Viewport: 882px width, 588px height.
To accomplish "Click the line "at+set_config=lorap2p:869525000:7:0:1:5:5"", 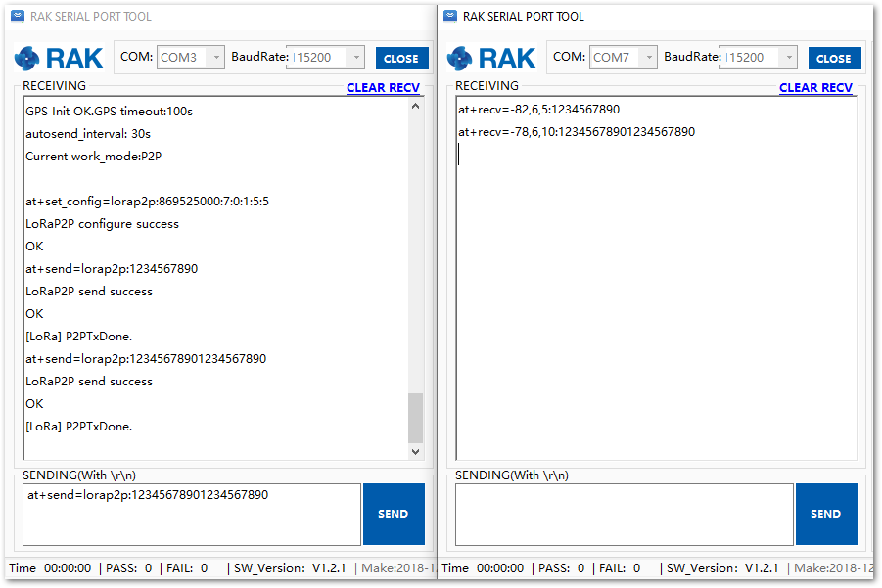I will pyautogui.click(x=148, y=202).
